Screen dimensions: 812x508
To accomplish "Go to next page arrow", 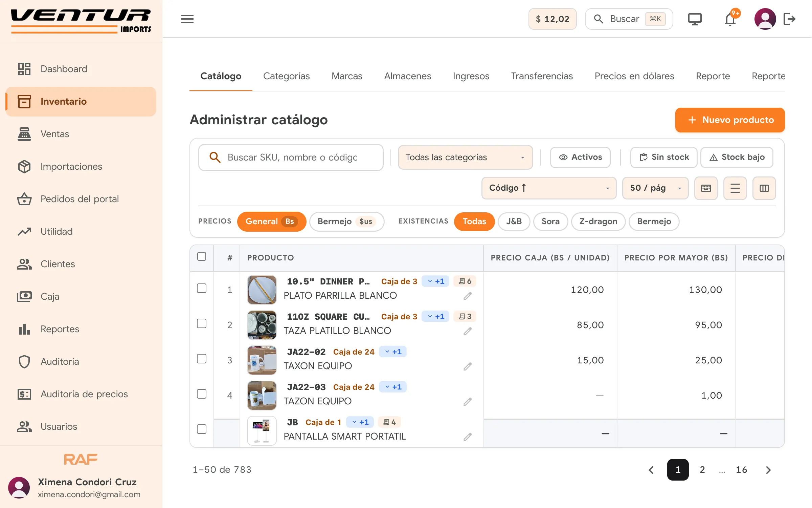I will [768, 470].
